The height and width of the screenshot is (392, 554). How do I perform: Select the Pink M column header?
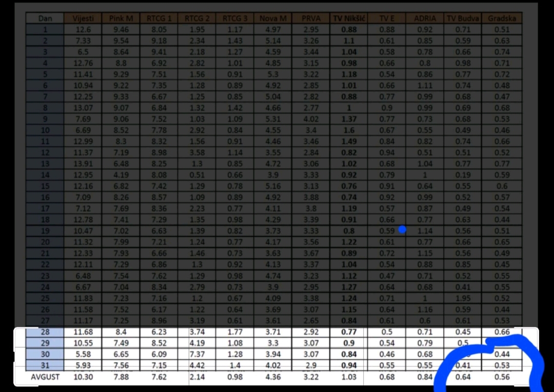click(x=121, y=18)
